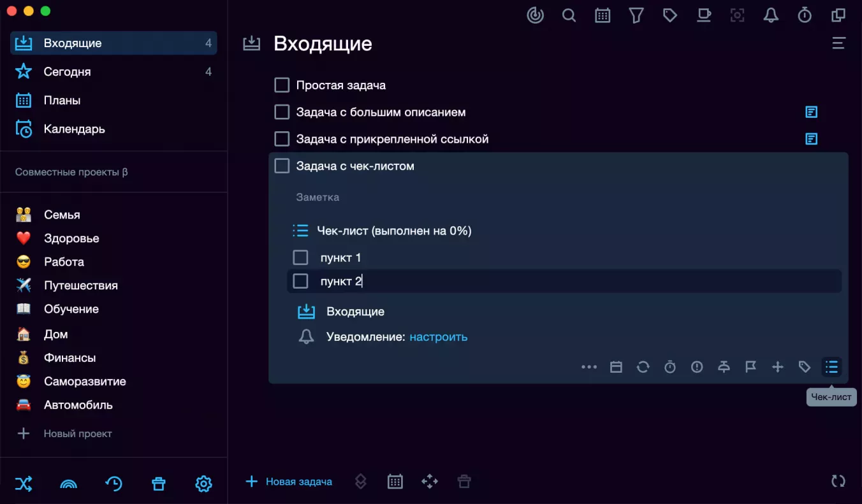Open history clock icon in sidebar bottom

(x=113, y=484)
